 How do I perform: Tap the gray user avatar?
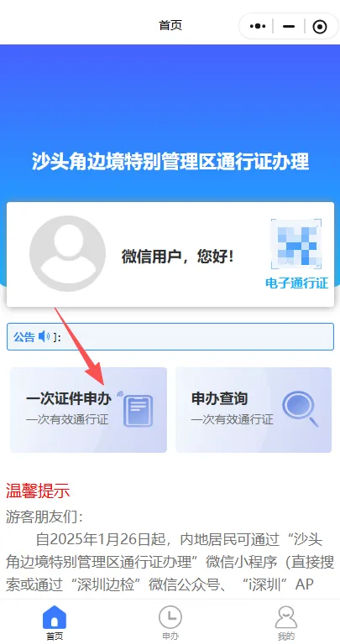pyautogui.click(x=67, y=254)
